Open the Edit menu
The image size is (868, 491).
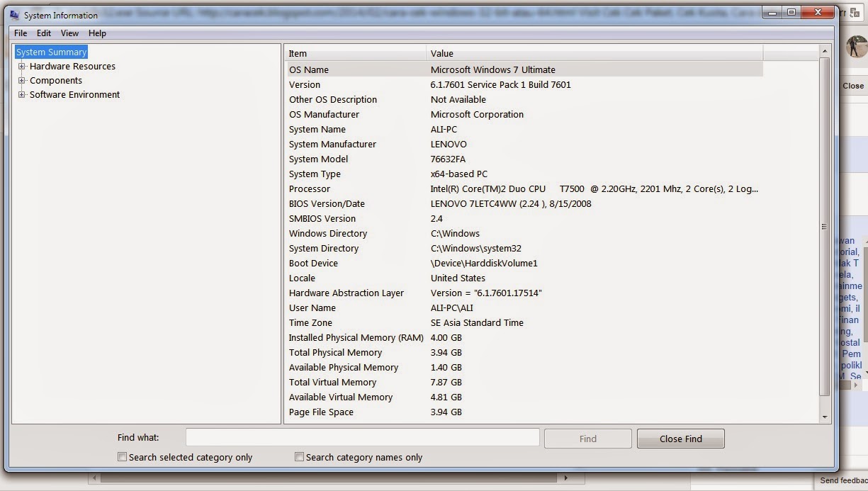click(x=44, y=33)
